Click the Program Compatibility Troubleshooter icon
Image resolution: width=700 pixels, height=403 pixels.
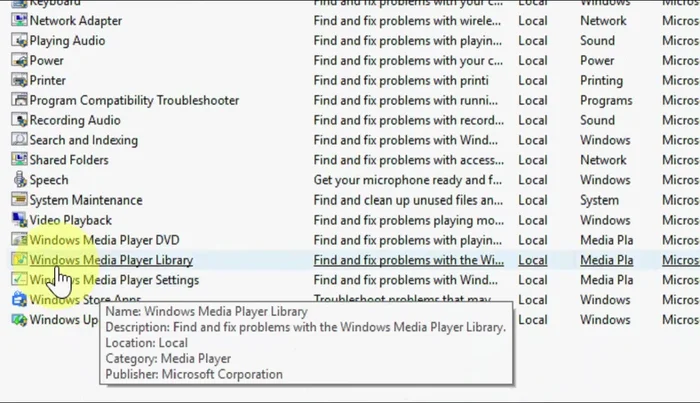pyautogui.click(x=19, y=101)
